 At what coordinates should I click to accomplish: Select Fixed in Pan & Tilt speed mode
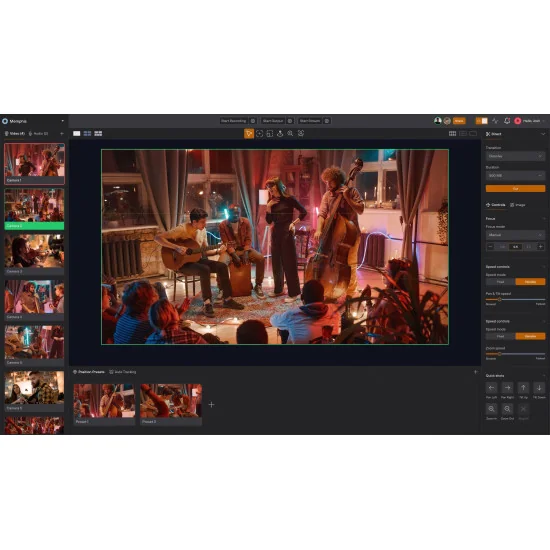coord(501,282)
